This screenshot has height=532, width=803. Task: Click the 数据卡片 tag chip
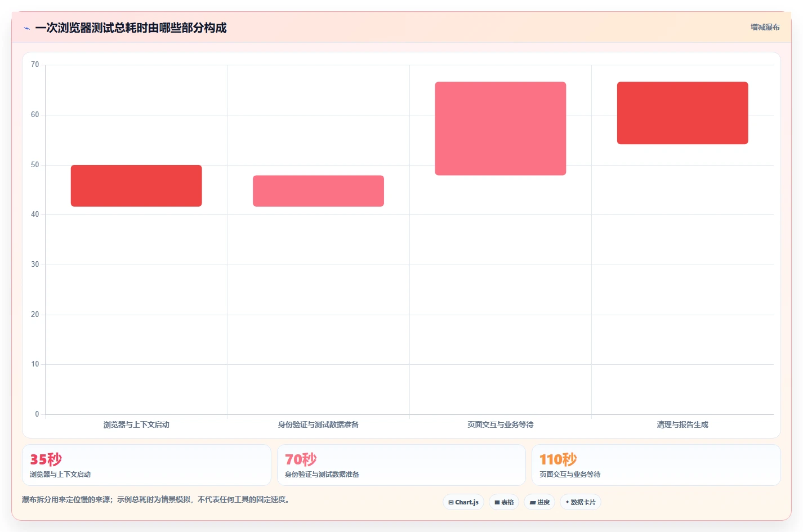581,502
